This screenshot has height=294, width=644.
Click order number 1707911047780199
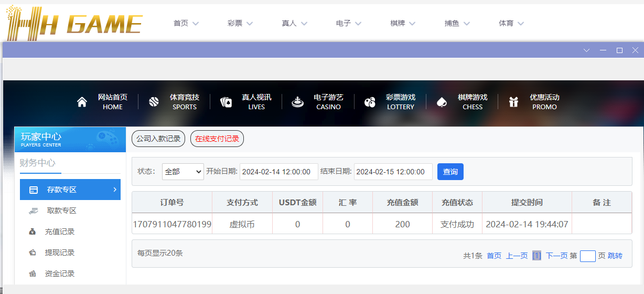[x=172, y=224]
